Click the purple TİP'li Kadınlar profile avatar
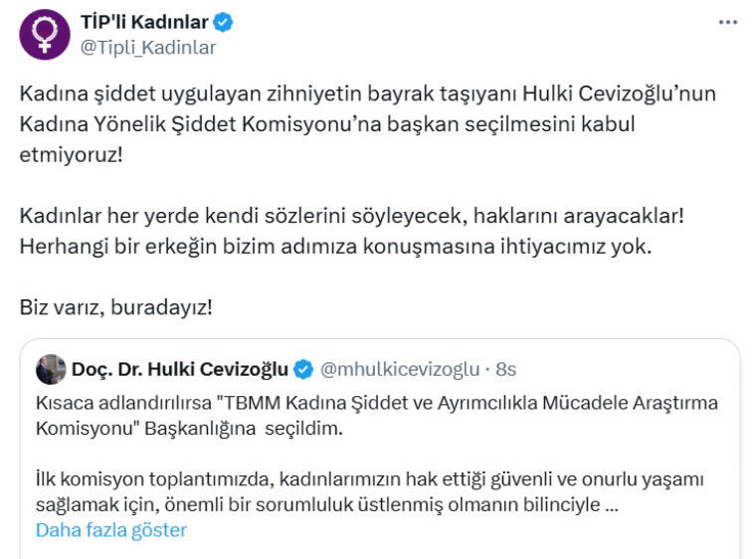Image resolution: width=756 pixels, height=559 pixels. (45, 35)
